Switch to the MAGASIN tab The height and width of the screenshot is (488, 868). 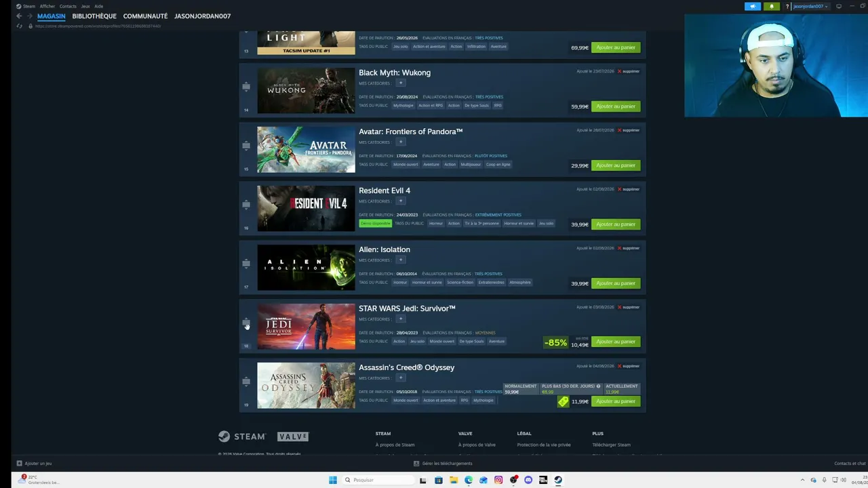[51, 16]
